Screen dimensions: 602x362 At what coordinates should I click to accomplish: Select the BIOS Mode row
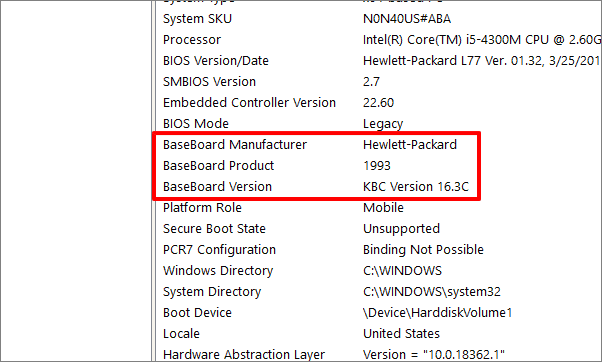click(x=379, y=124)
